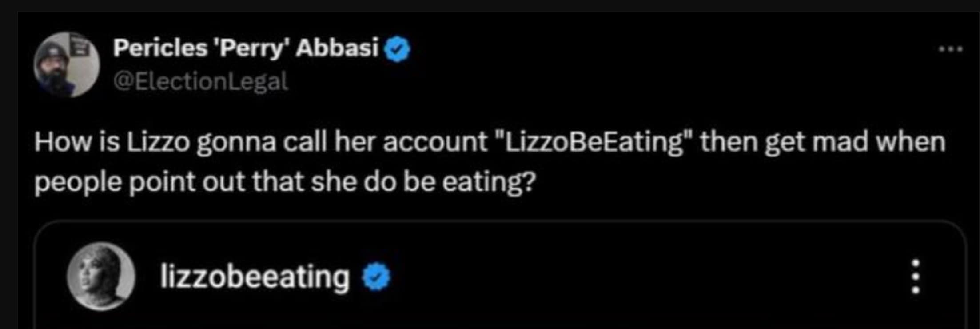Click the word "Lizzo" in the tweet text
This screenshot has height=329, width=980.
159,142
